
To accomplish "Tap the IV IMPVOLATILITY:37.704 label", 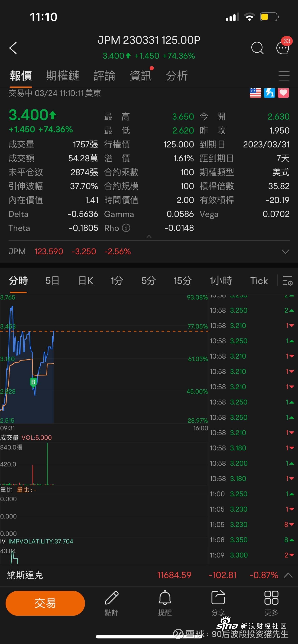I will pos(36,541).
